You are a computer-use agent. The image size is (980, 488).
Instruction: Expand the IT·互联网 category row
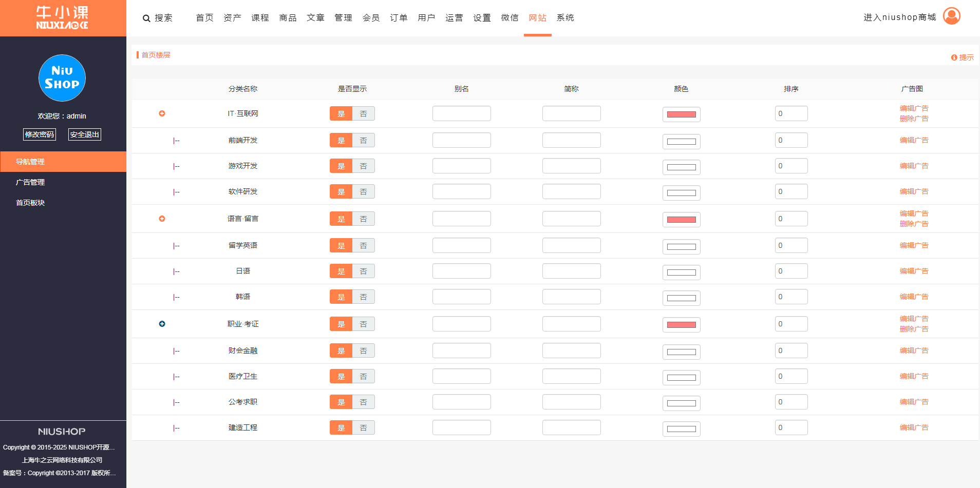click(x=162, y=113)
